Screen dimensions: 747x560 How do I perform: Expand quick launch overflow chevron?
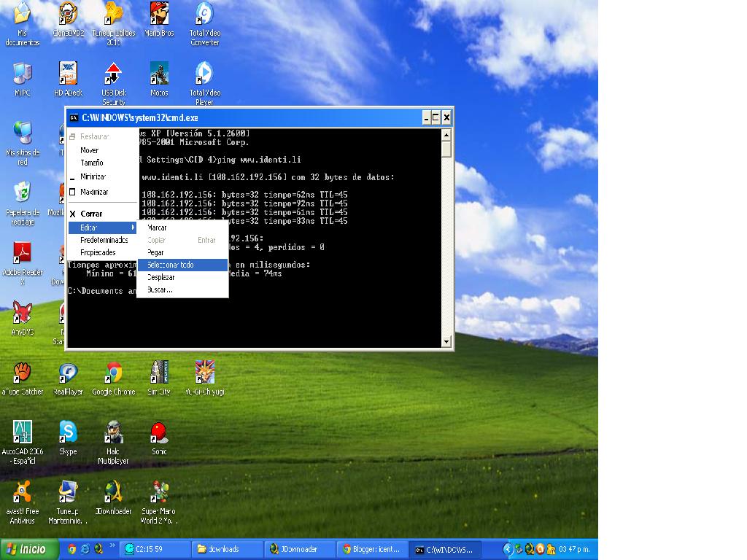112,545
